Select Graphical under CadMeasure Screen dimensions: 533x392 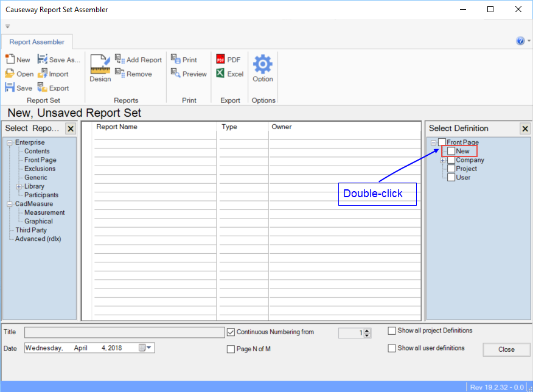point(38,222)
